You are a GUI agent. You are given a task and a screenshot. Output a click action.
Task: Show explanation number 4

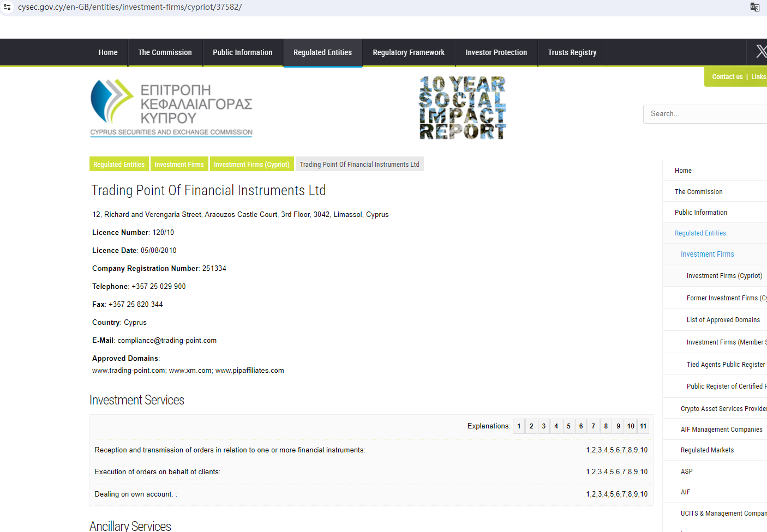pyautogui.click(x=556, y=426)
